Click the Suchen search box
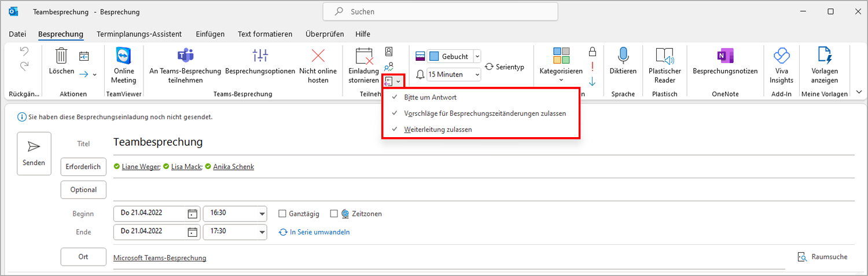 (x=440, y=12)
